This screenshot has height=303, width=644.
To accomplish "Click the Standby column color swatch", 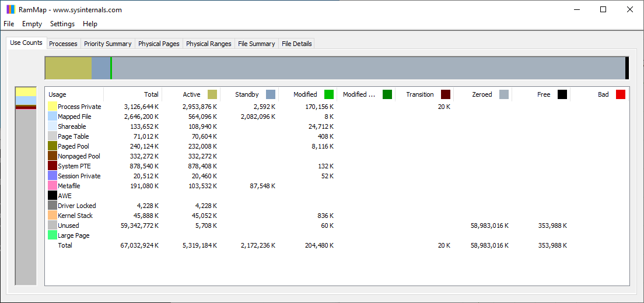I will (x=270, y=95).
